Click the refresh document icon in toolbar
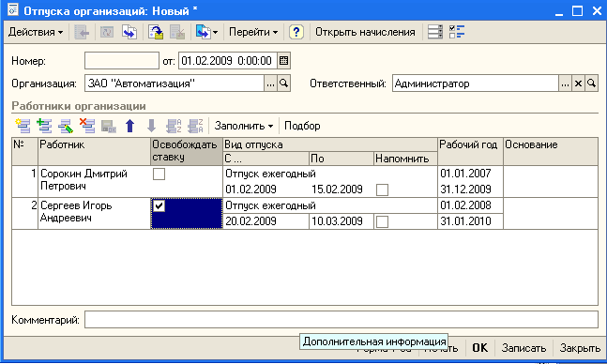The width and height of the screenshot is (607, 364). pyautogui.click(x=106, y=32)
